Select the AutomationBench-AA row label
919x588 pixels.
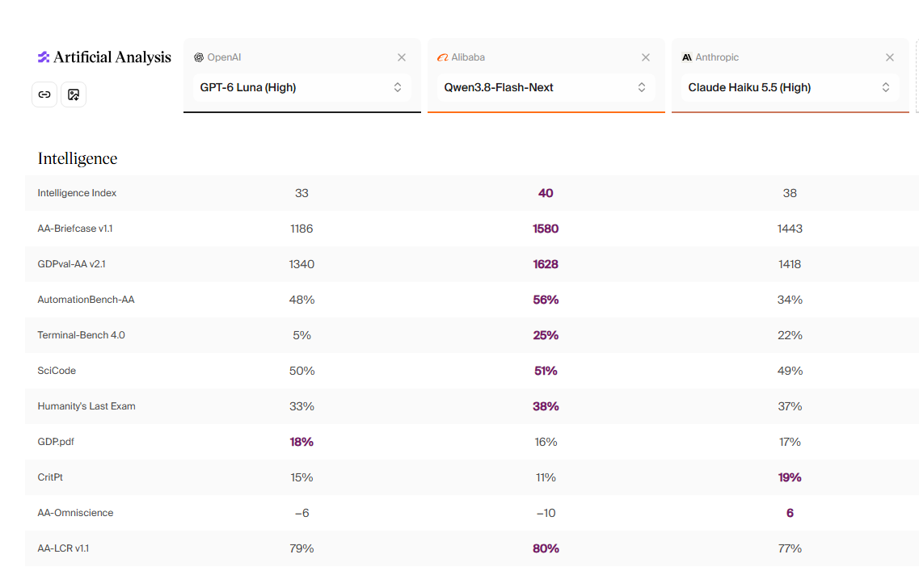pos(86,300)
